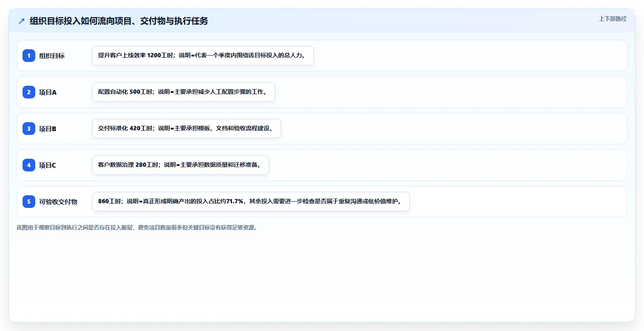Viewport: 644px width, 331px height.
Task: Click the arrow icon beside the title
Action: click(x=22, y=21)
